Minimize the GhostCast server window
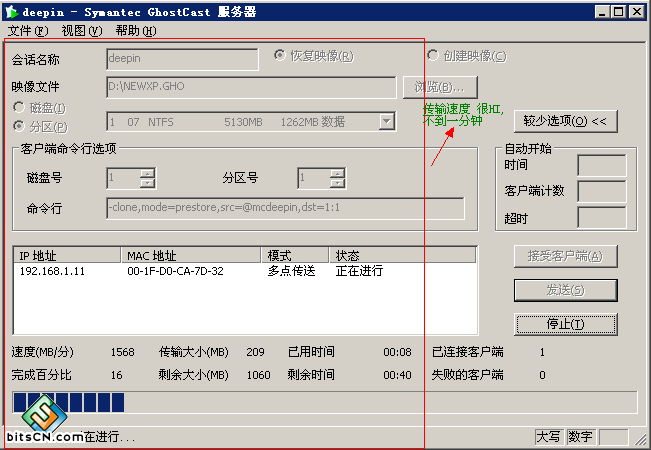 point(602,12)
